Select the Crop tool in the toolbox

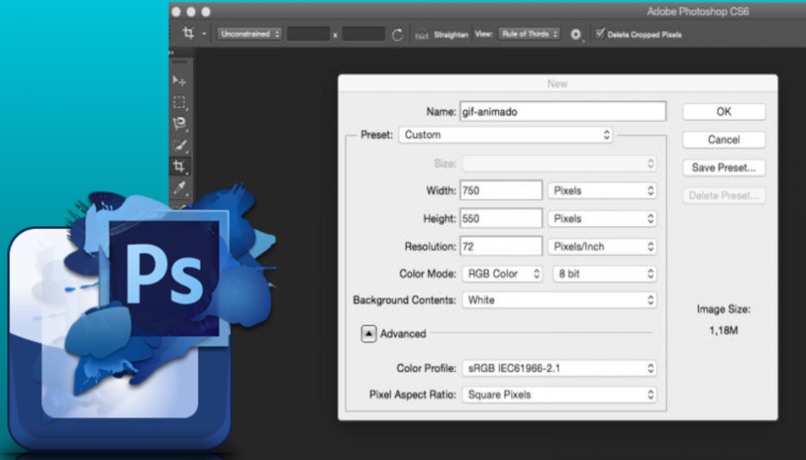point(180,166)
